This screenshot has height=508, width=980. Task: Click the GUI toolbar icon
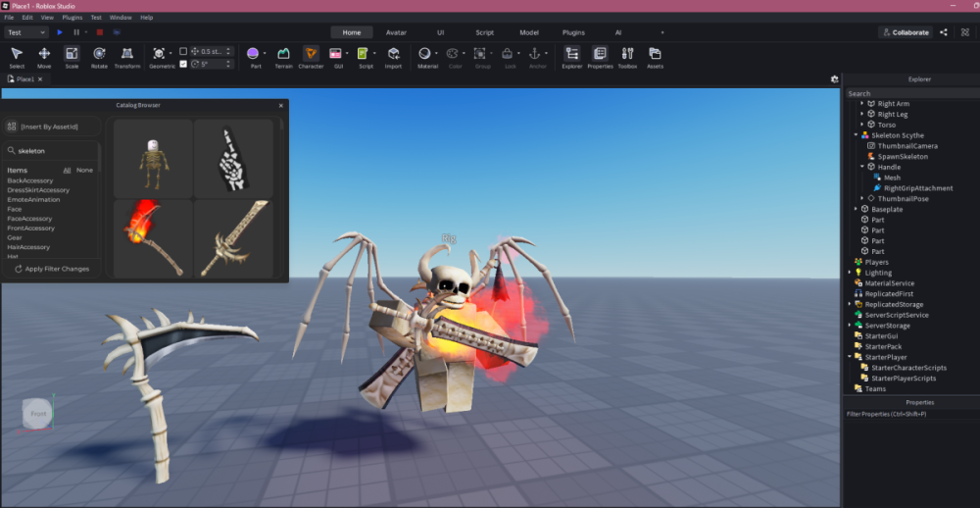[x=335, y=54]
